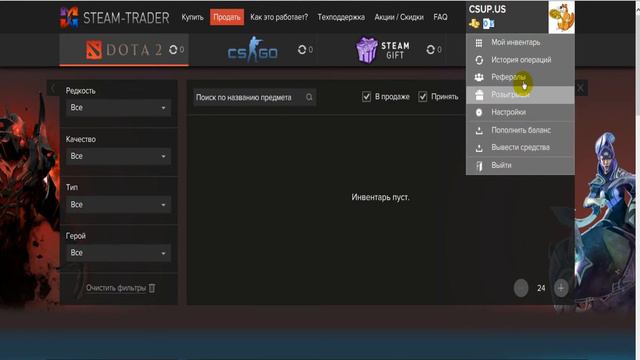This screenshot has width=640, height=360.
Task: Expand the Качество dropdown
Action: pos(118,156)
